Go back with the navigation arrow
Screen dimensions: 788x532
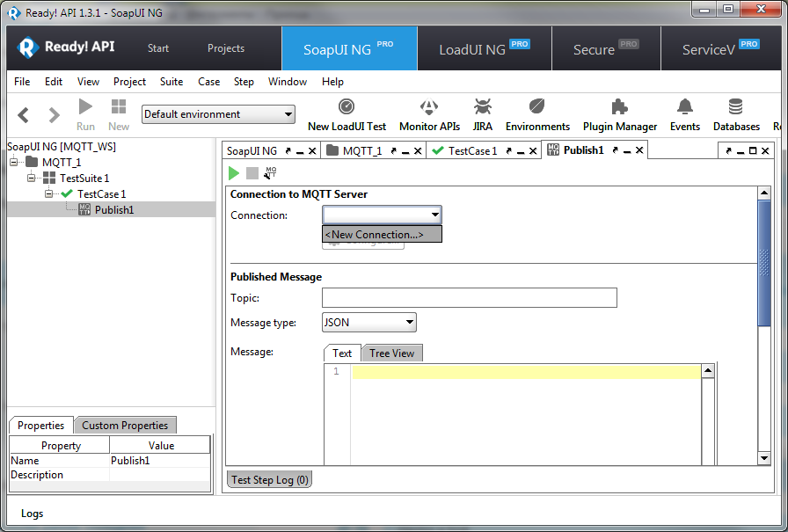(x=23, y=115)
